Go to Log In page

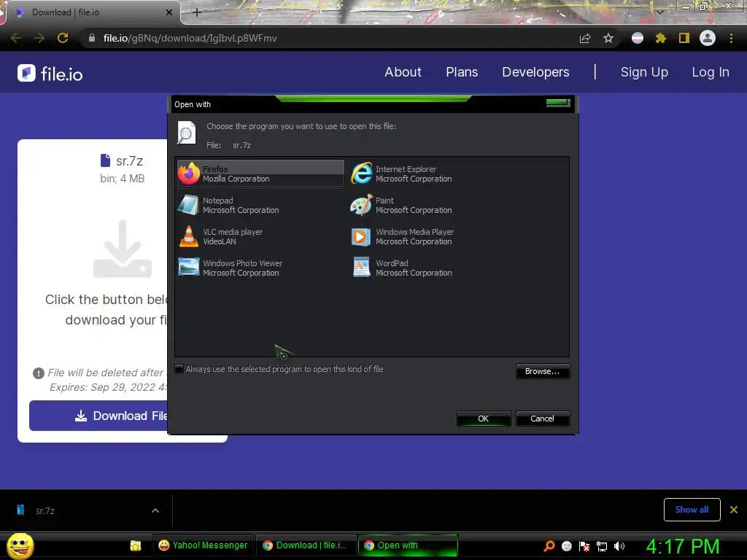[711, 72]
